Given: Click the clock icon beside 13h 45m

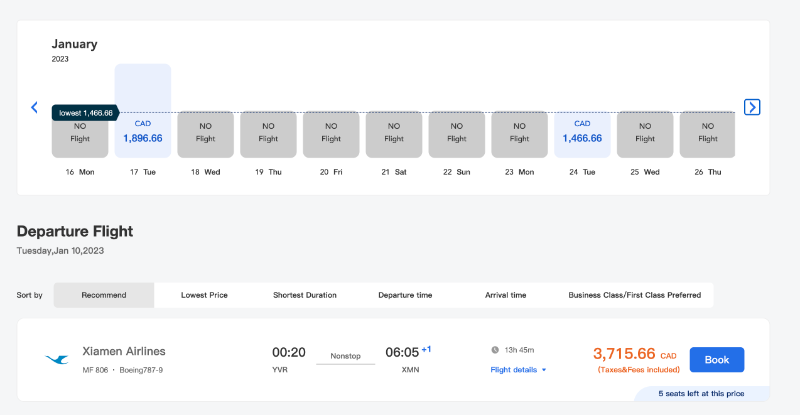Looking at the screenshot, I should point(495,350).
